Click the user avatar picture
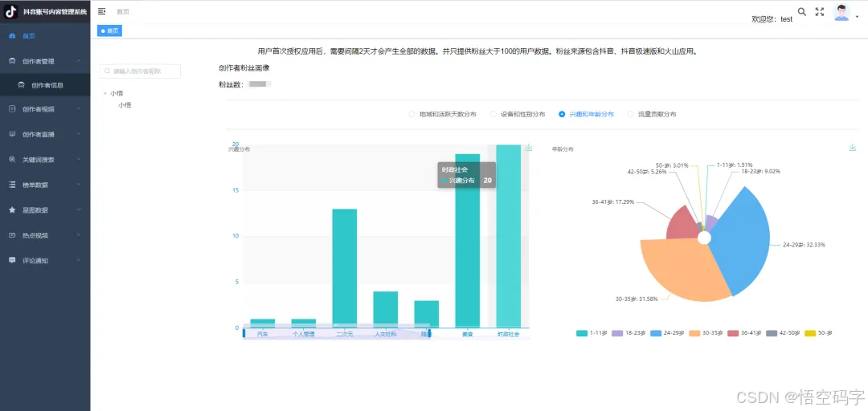The height and width of the screenshot is (411, 868). (x=841, y=13)
